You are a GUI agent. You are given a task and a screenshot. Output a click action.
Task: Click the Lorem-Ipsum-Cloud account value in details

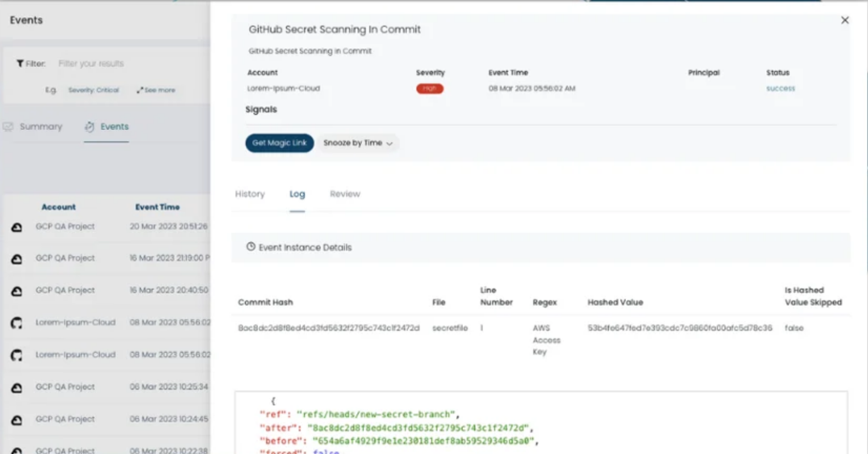[283, 88]
